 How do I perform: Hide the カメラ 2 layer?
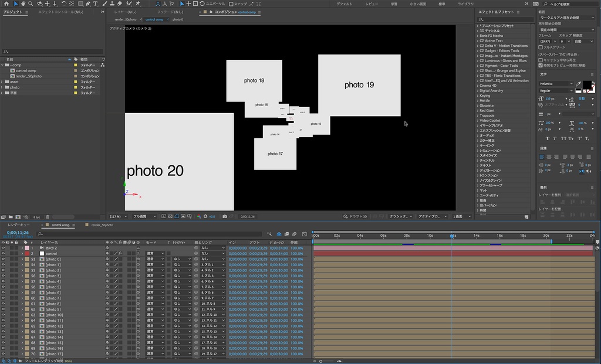tap(4, 249)
